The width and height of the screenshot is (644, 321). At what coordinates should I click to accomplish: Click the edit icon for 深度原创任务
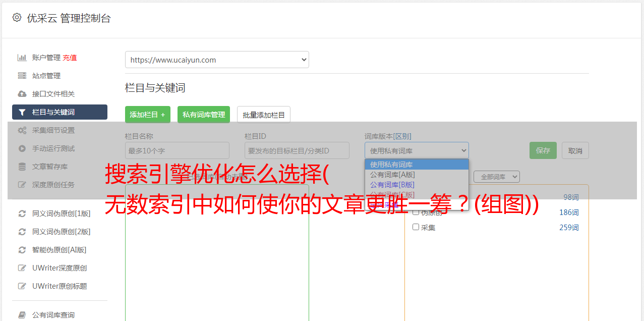[22, 185]
